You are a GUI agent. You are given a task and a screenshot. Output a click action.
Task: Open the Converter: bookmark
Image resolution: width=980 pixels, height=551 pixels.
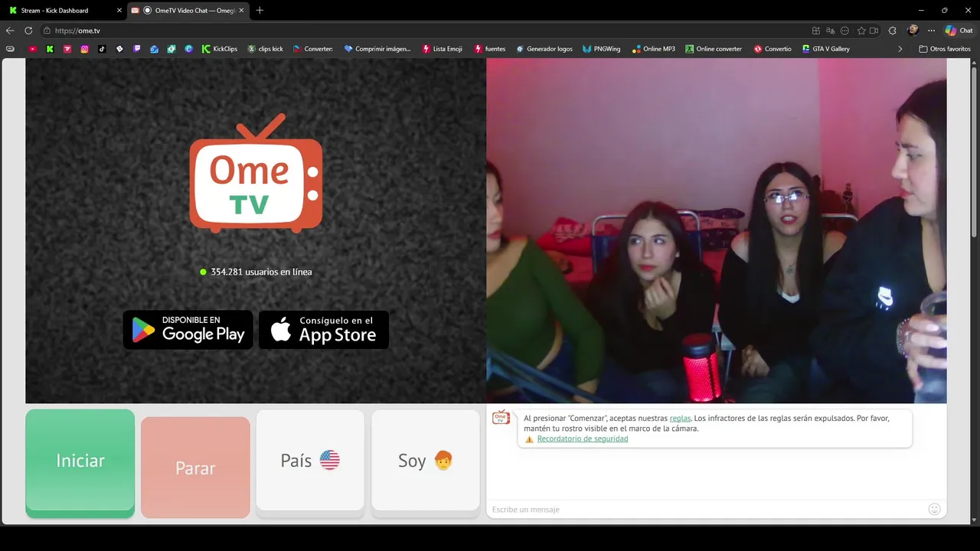click(x=313, y=49)
